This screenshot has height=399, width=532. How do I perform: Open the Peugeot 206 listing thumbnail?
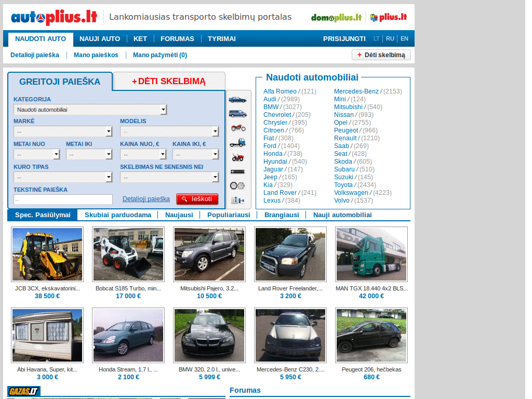[371, 336]
